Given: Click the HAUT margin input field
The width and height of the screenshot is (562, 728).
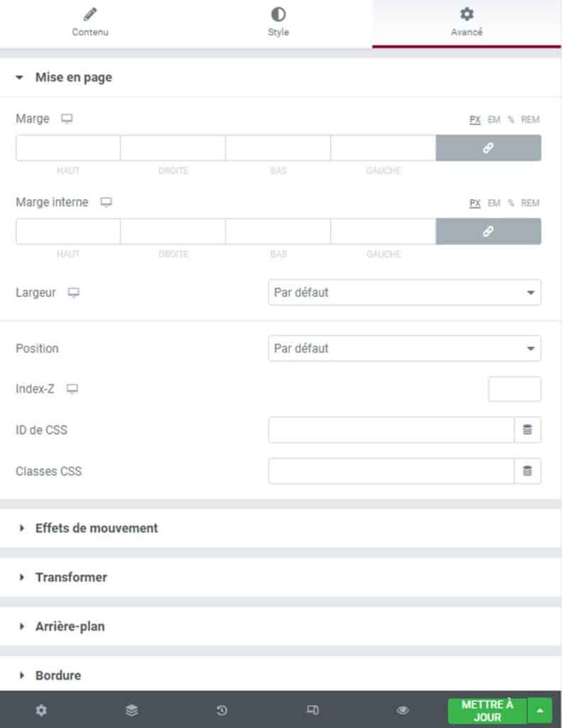Looking at the screenshot, I should pos(67,148).
